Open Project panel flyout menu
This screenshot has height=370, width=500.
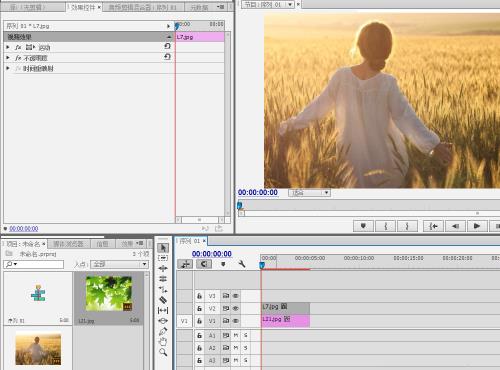[x=140, y=244]
